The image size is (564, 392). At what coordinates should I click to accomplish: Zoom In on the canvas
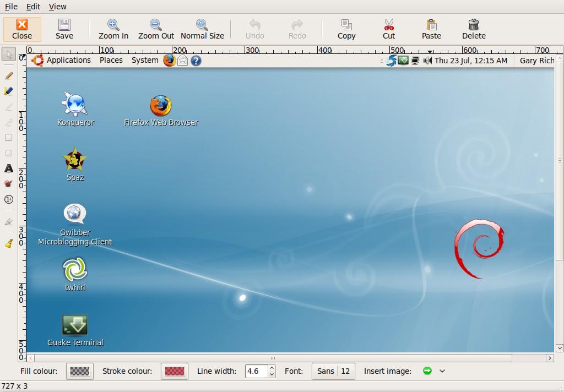coord(113,29)
